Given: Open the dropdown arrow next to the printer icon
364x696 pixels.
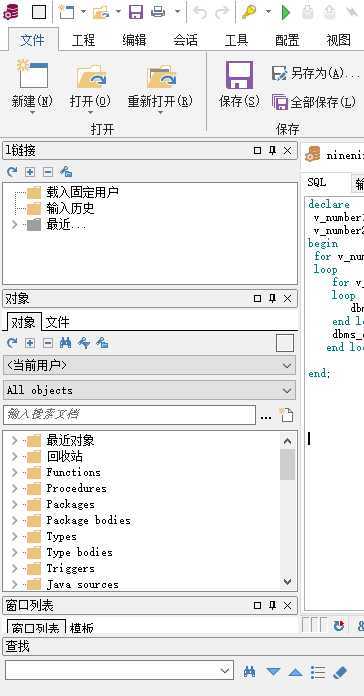Looking at the screenshot, I should tap(177, 12).
